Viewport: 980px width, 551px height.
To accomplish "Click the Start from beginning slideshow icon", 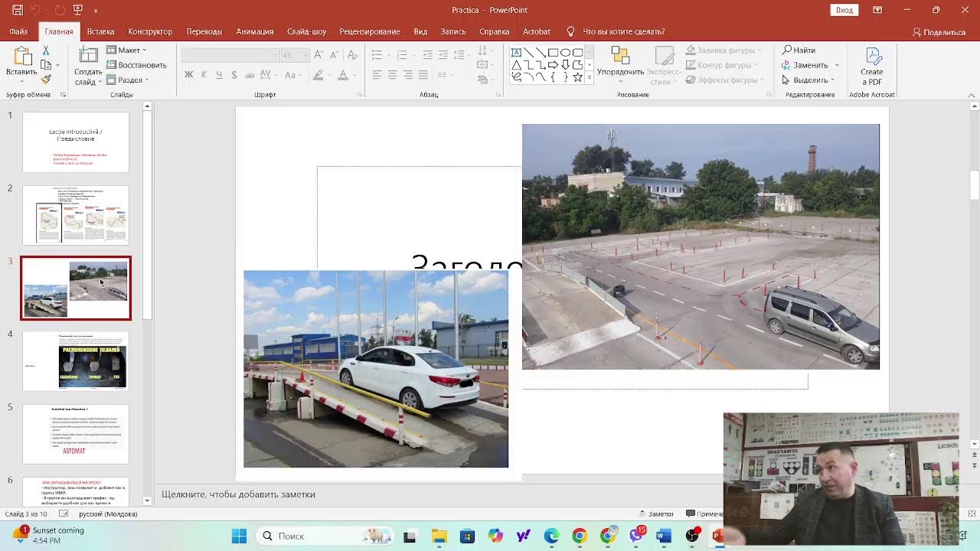I will click(x=77, y=10).
